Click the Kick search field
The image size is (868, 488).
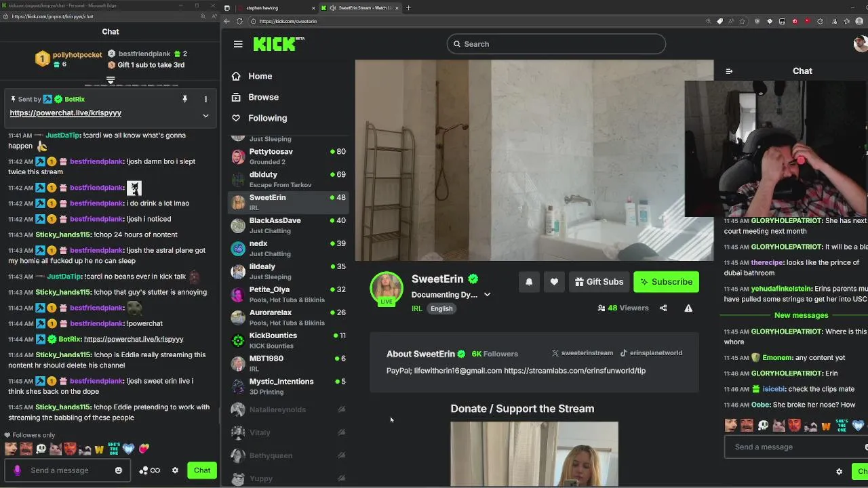click(x=556, y=44)
